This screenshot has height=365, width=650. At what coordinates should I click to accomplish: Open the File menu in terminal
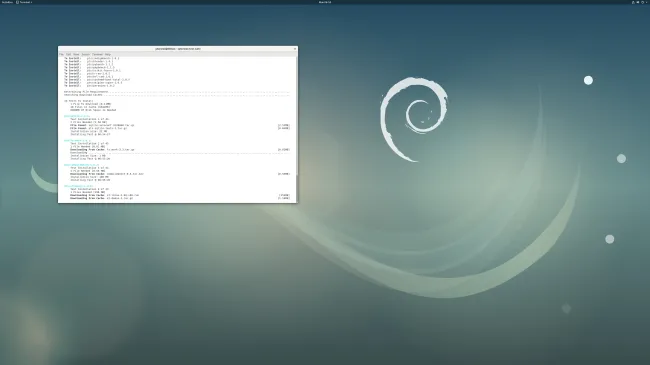(61, 54)
